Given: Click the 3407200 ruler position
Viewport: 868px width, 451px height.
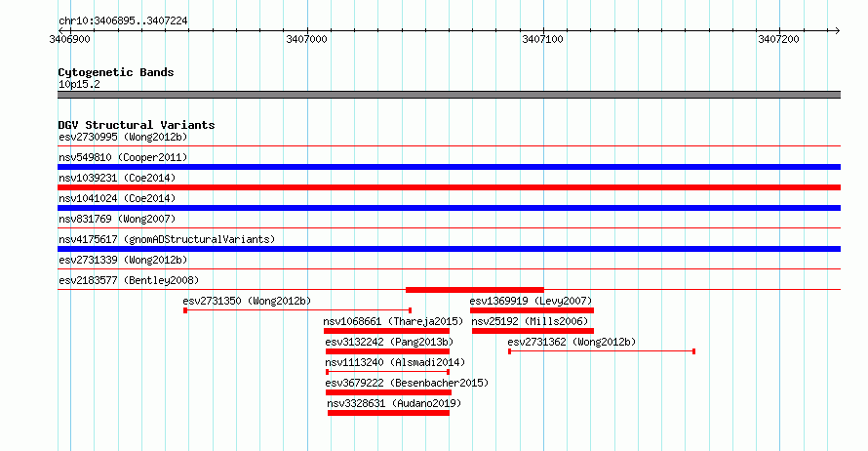Looking at the screenshot, I should click(779, 39).
